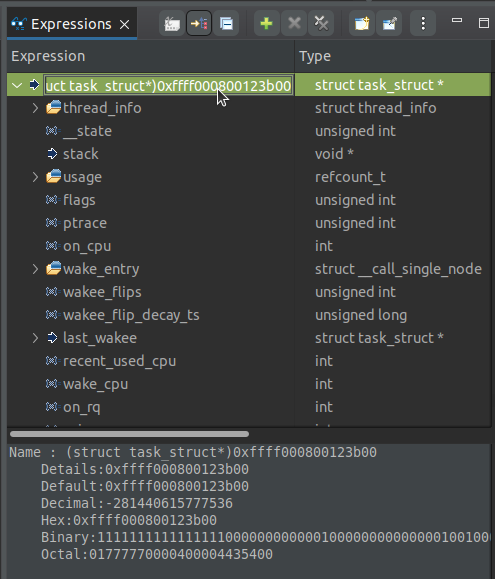This screenshot has width=495, height=579.
Task: Expand the wake_entry node
Action: tap(35, 269)
